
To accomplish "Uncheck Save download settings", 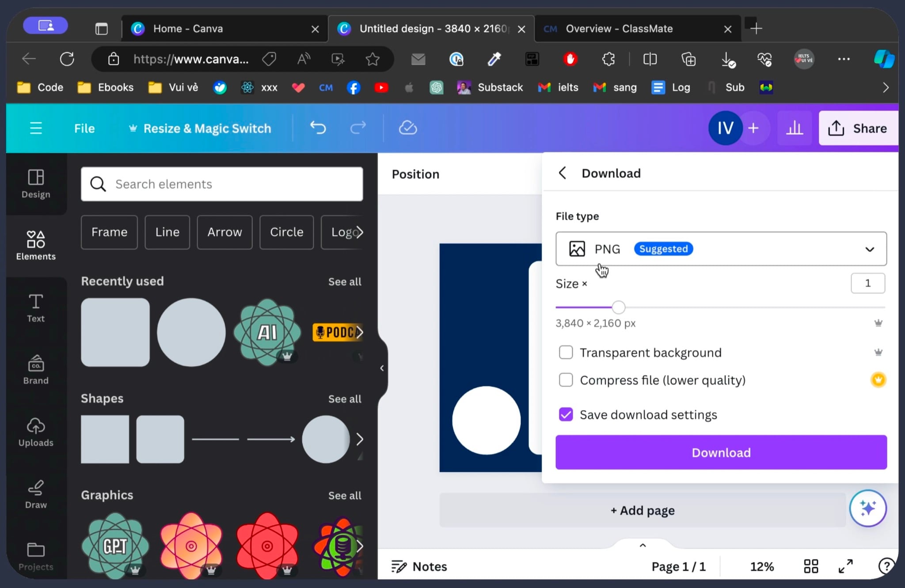I will (566, 414).
